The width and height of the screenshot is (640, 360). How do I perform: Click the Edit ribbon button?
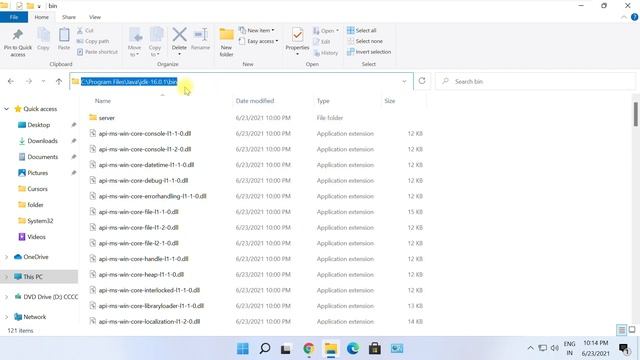[322, 42]
